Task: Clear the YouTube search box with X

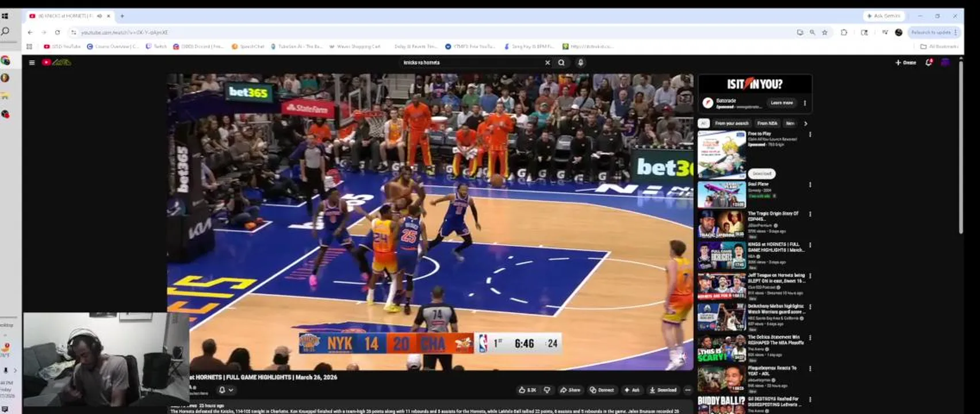Action: (x=548, y=63)
